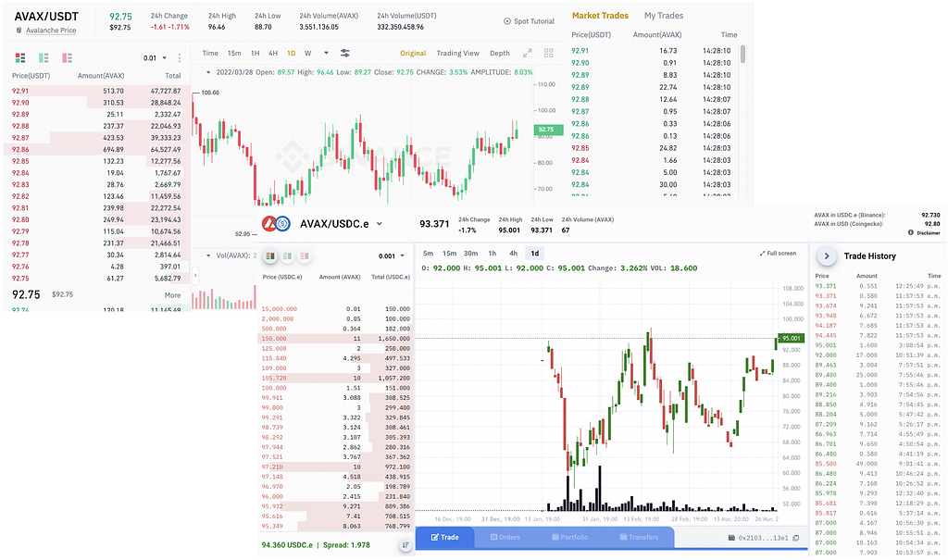
Task: Open the 0.001 price grouping dropdown
Action: (x=392, y=255)
